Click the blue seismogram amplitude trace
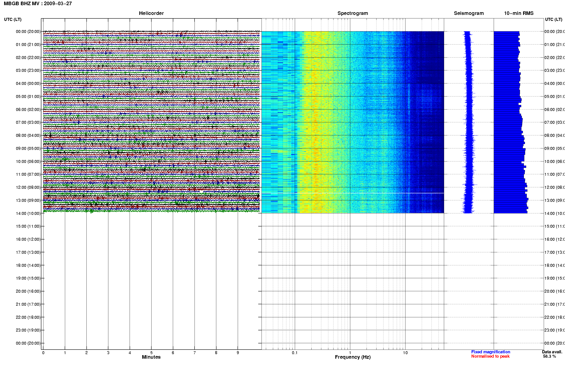The image size is (588, 368). point(468,122)
